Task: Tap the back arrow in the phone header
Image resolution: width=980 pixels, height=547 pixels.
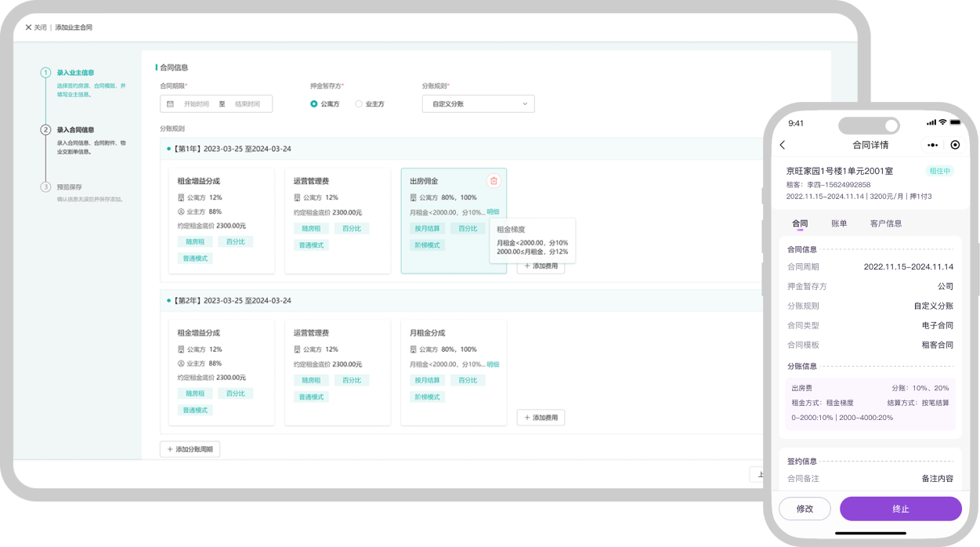Action: pyautogui.click(x=783, y=145)
